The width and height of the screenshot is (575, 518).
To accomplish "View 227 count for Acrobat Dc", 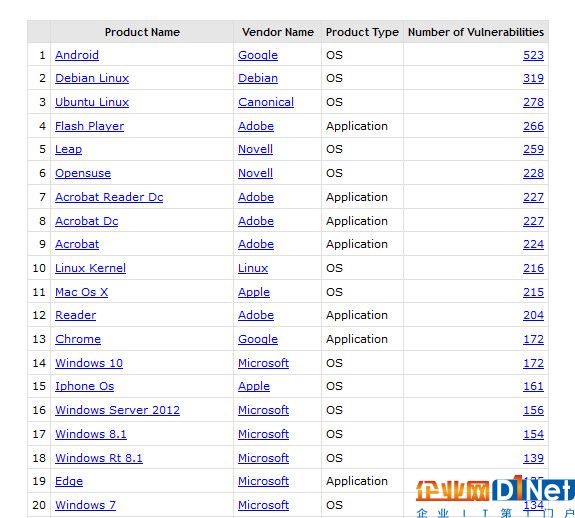I will (x=533, y=221).
